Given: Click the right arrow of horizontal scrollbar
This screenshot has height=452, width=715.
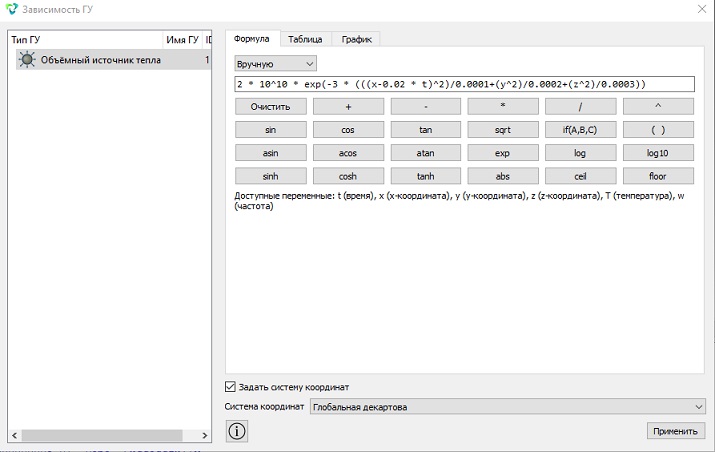Looking at the screenshot, I should point(205,436).
